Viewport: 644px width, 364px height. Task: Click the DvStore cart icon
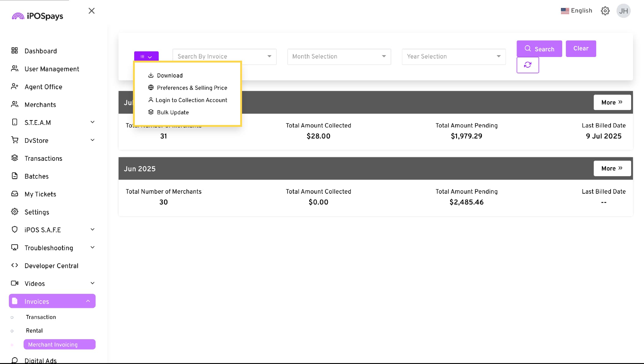click(x=14, y=140)
